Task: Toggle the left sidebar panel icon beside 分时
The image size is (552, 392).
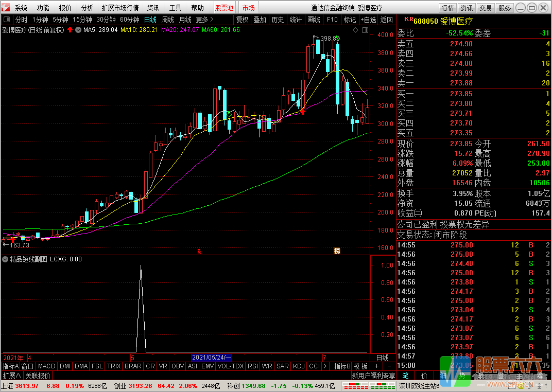Action: click(7, 20)
